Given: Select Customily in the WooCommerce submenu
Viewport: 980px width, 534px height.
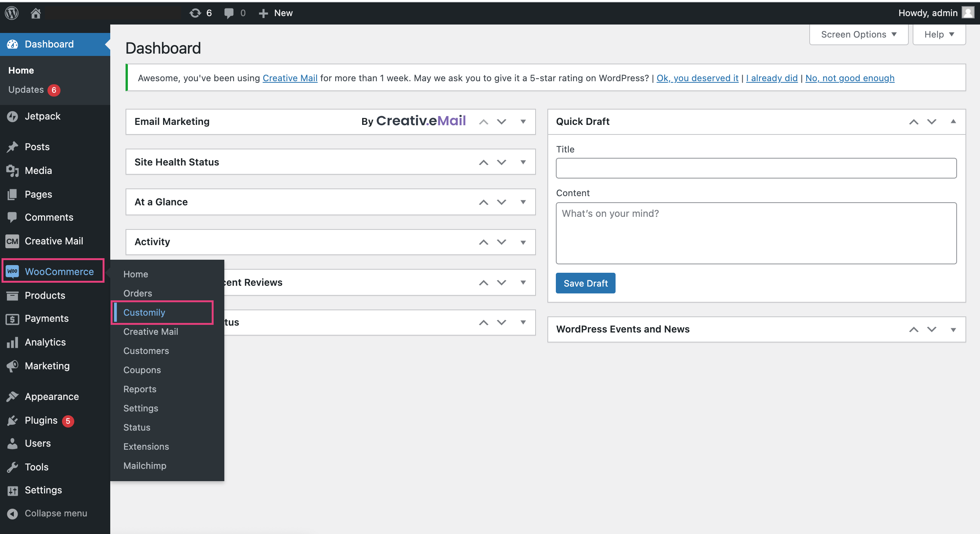Looking at the screenshot, I should click(144, 312).
